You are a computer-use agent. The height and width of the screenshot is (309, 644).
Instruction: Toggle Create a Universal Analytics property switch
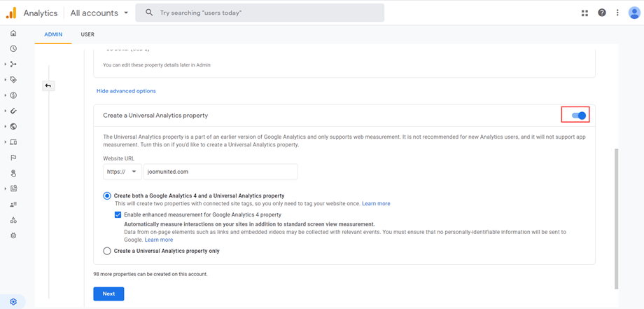coord(579,116)
